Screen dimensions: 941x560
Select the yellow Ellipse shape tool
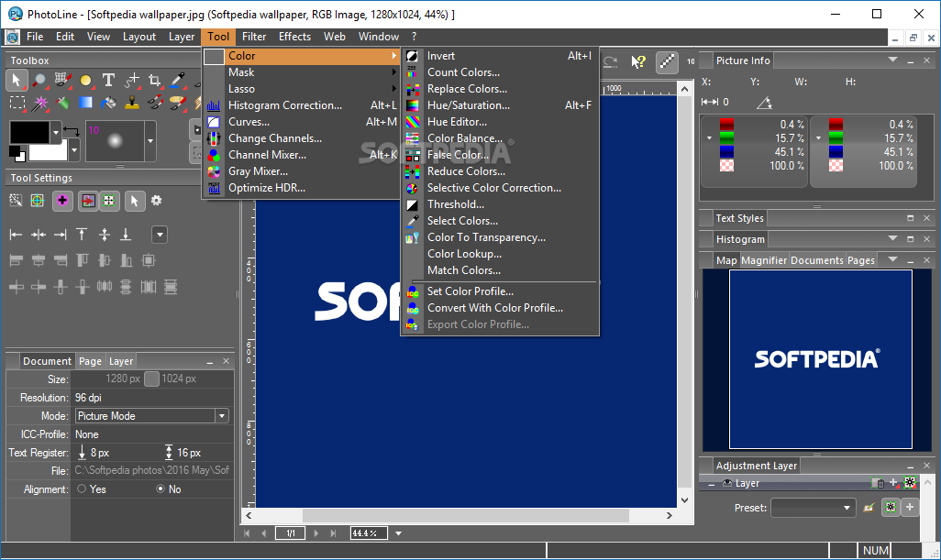pyautogui.click(x=86, y=81)
